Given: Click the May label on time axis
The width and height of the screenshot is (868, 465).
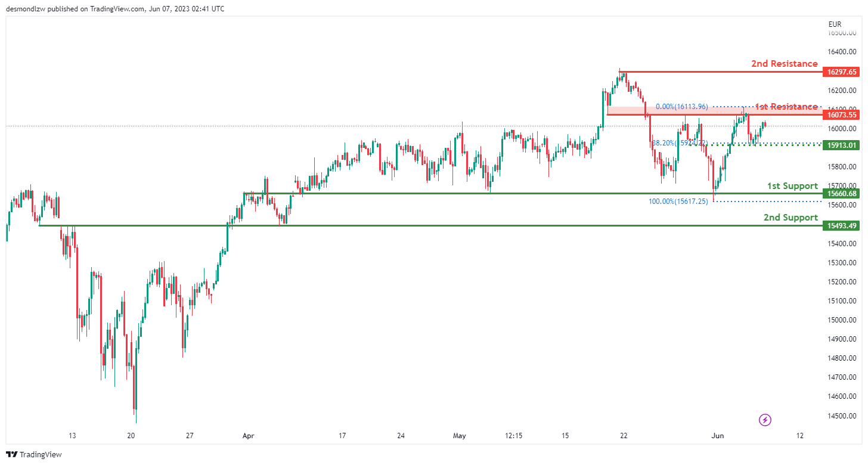Looking at the screenshot, I should click(x=459, y=436).
